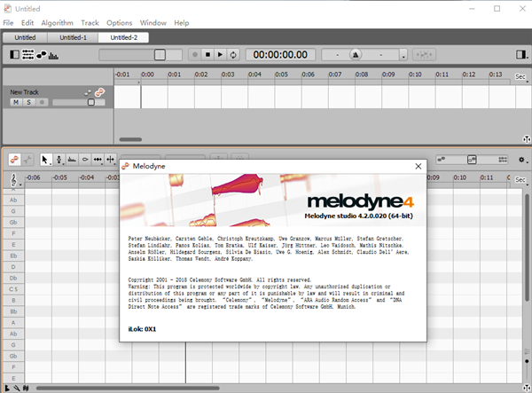Show the track list view icon
Viewport: 532px width, 393px height.
(x=27, y=54)
